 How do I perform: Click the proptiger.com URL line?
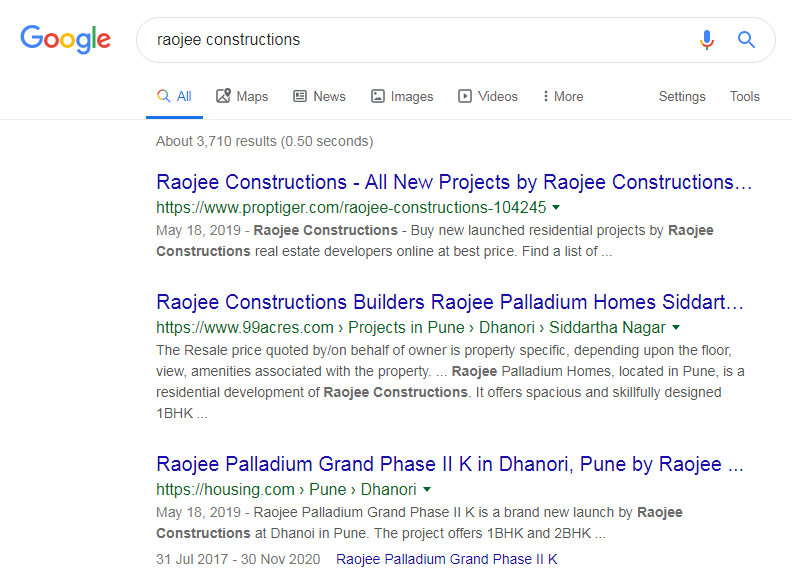coord(351,207)
